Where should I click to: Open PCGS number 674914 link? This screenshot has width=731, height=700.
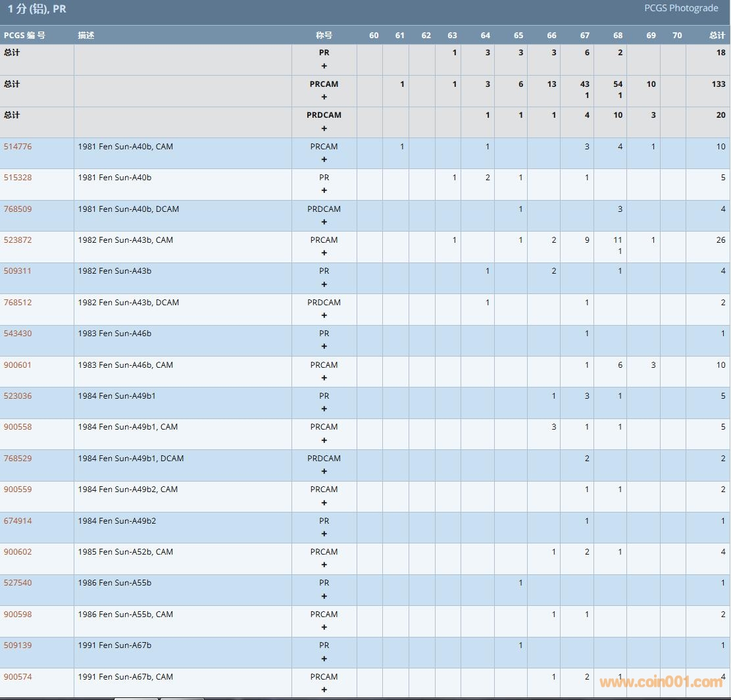coord(18,521)
